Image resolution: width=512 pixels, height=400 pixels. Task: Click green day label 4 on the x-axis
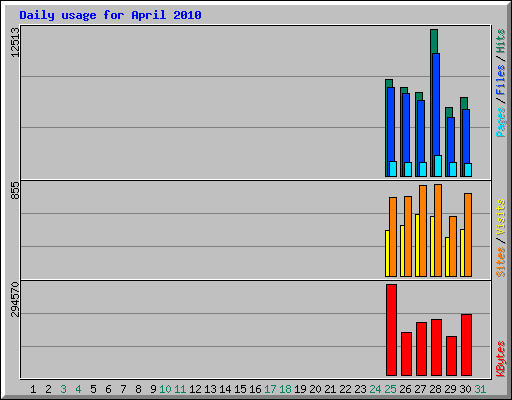78,389
